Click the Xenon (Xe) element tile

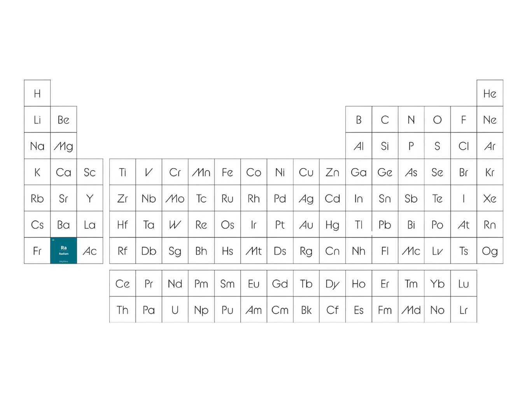(490, 198)
